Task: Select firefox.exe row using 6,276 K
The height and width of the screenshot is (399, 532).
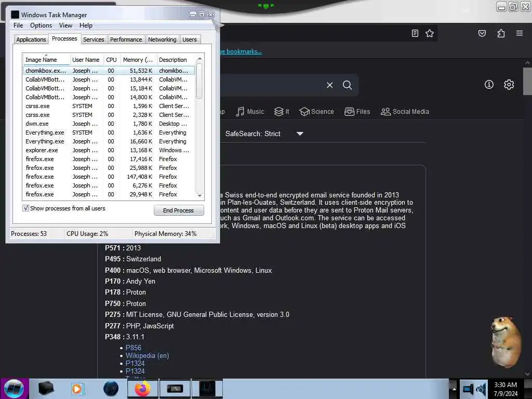Action: tap(109, 185)
